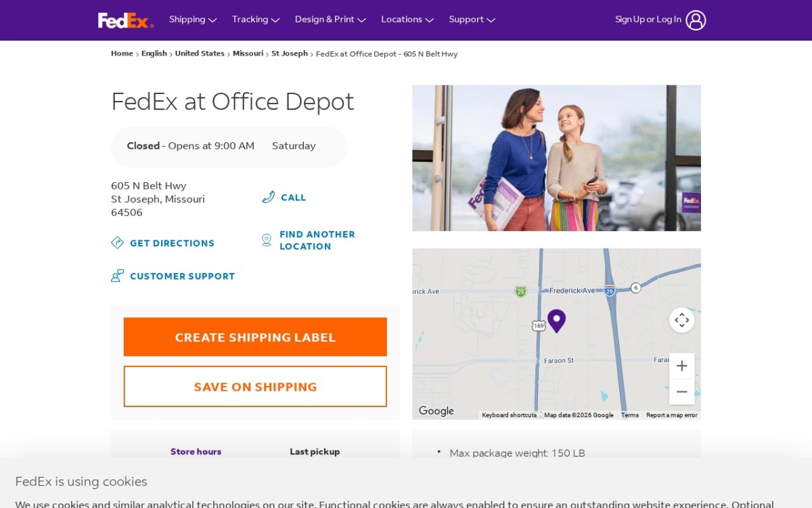Open the Design & Print dropdown

tap(330, 20)
